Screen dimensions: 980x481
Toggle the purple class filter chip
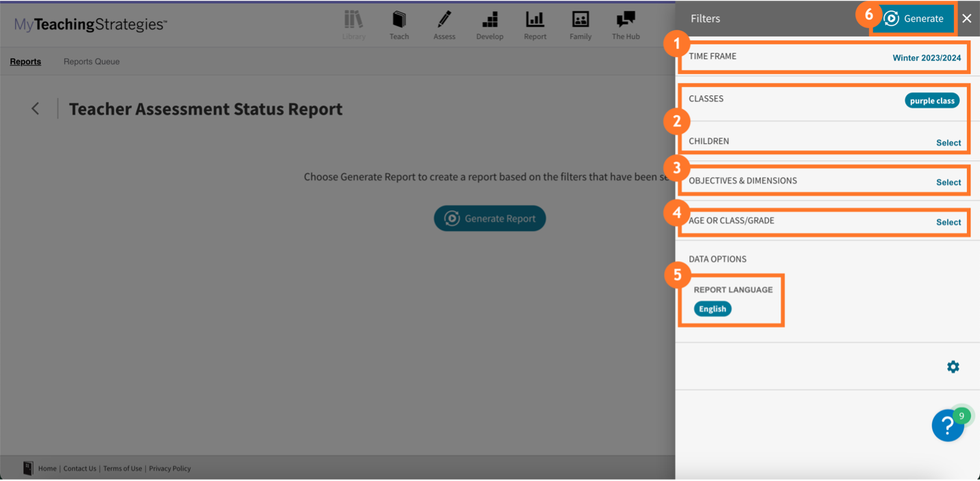[x=932, y=100]
